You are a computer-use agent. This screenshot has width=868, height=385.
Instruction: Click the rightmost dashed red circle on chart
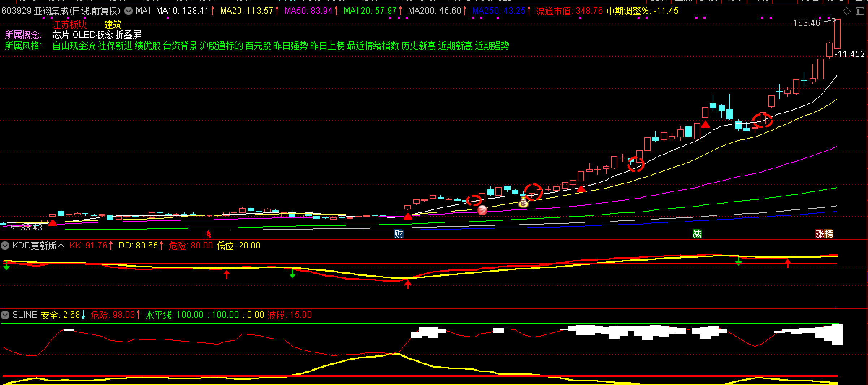762,120
